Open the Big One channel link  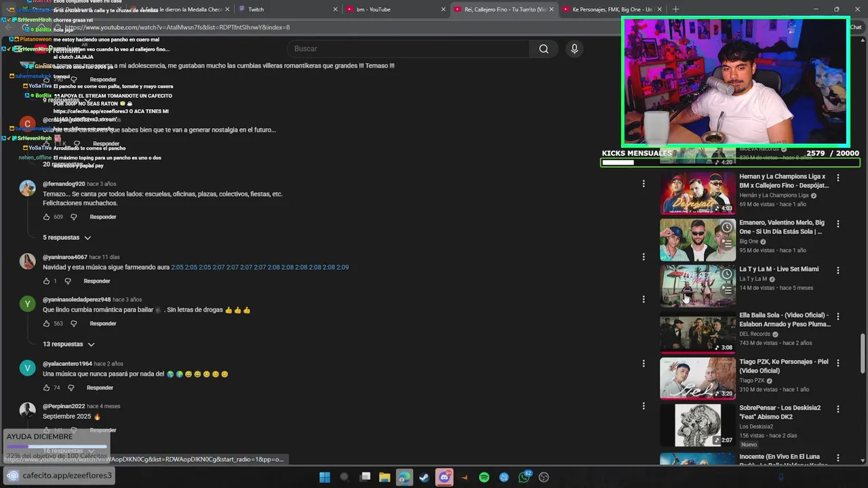click(749, 241)
